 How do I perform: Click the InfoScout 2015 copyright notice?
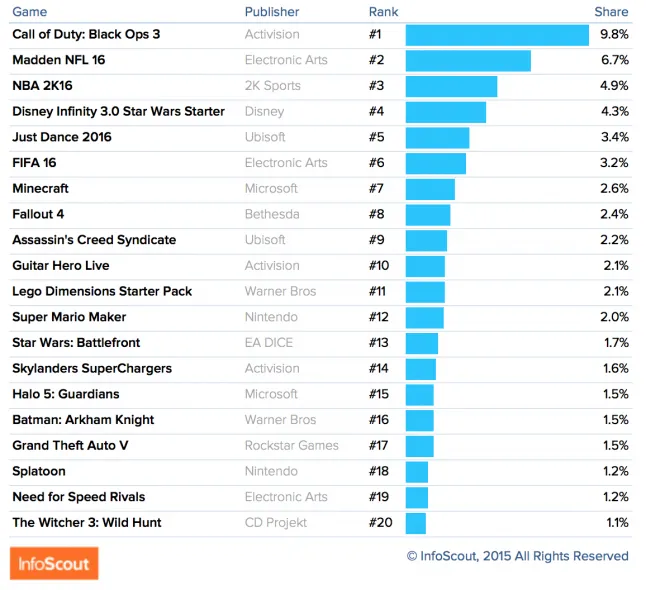pos(517,556)
